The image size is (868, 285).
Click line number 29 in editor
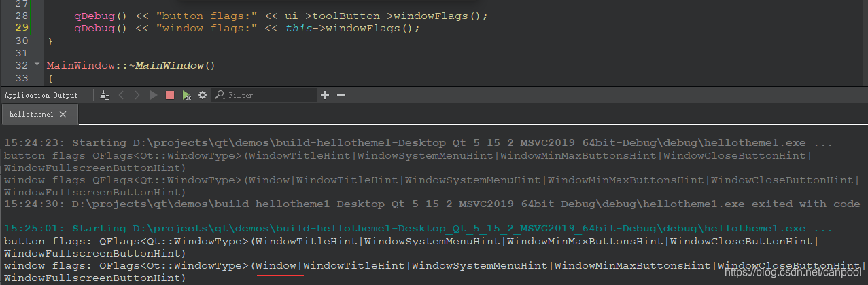[21, 28]
